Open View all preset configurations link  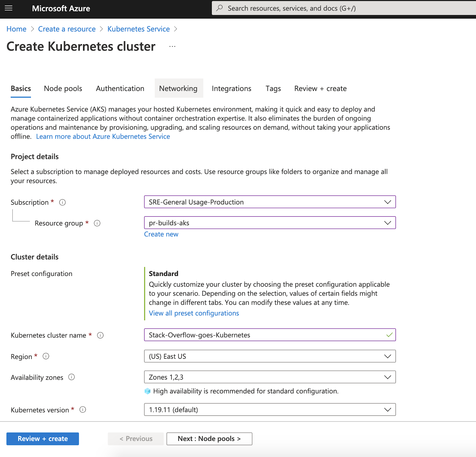(x=194, y=313)
